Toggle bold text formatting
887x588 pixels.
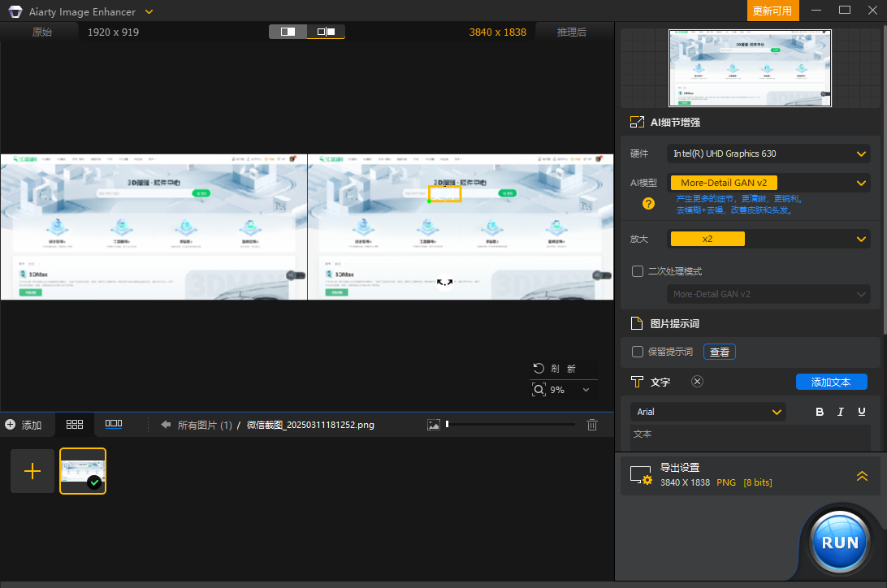(x=820, y=412)
